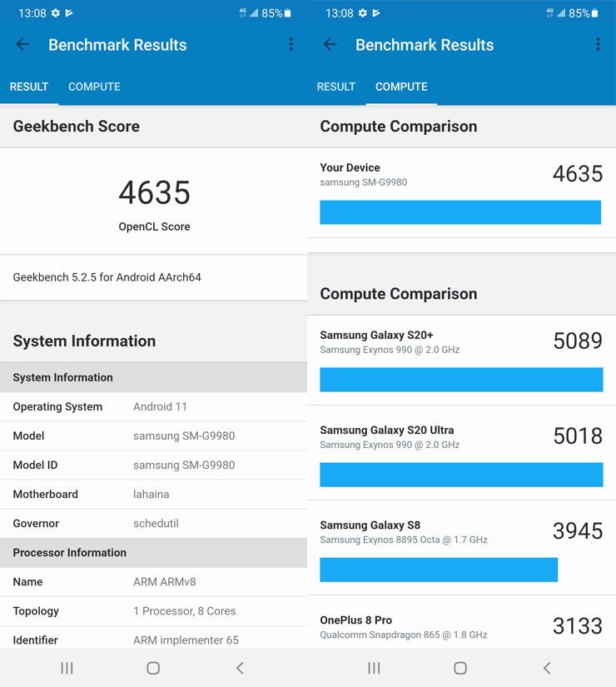Tap signal strength icon in right status bar

pyautogui.click(x=561, y=13)
